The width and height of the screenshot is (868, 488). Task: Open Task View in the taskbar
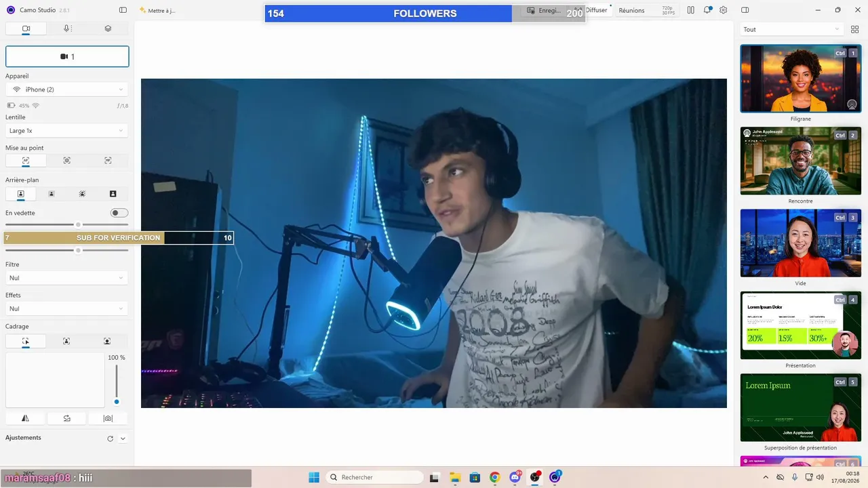coord(435,477)
